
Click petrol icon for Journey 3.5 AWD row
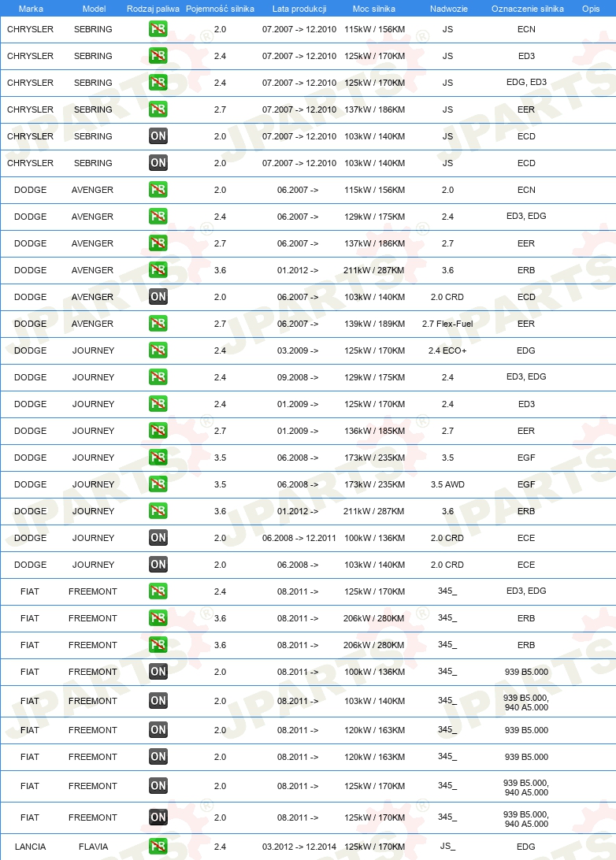pos(158,484)
